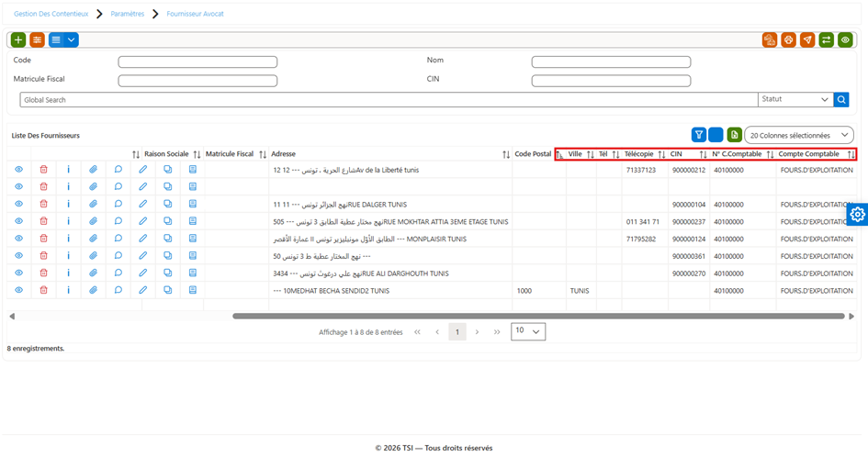Sort by Matricule Fiscal column
The height and width of the screenshot is (457, 868).
[263, 154]
